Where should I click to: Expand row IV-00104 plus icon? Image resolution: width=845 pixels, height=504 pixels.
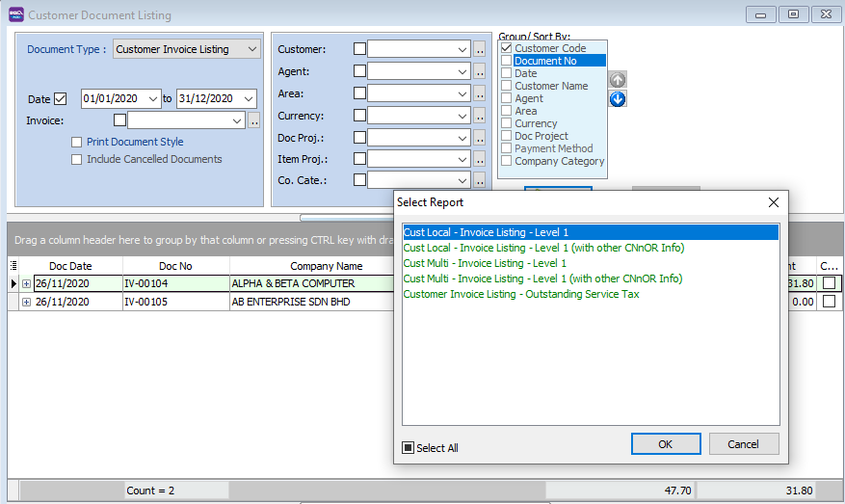pyautogui.click(x=26, y=284)
